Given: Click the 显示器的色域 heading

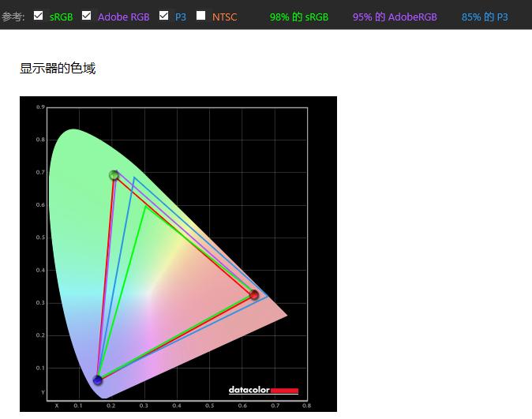Looking at the screenshot, I should tap(58, 69).
